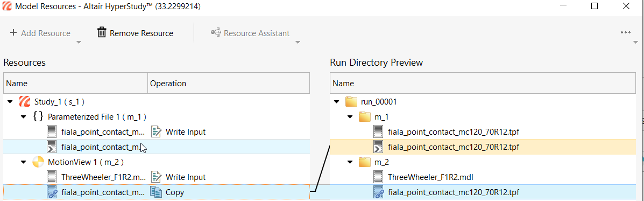
Task: Click the Study_1 HyperStudy icon
Action: [x=24, y=101]
